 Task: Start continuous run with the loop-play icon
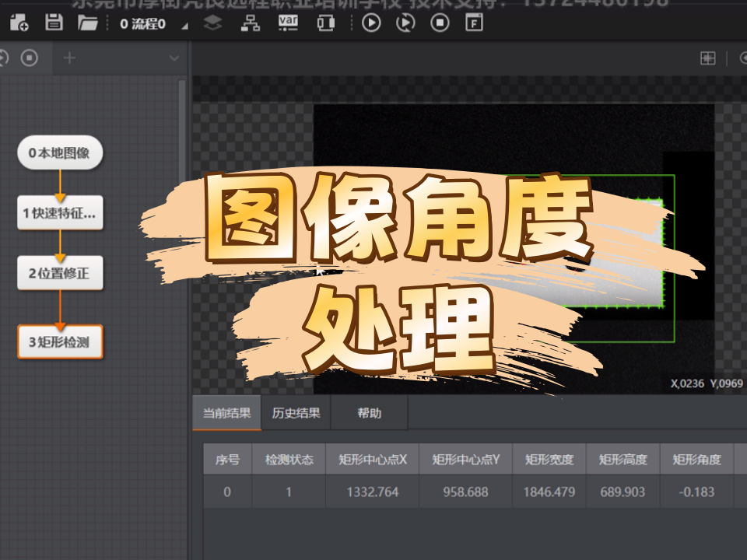tap(405, 23)
